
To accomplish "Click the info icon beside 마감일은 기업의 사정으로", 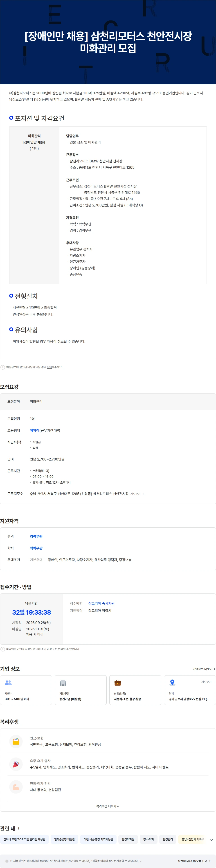I will pos(3,649).
